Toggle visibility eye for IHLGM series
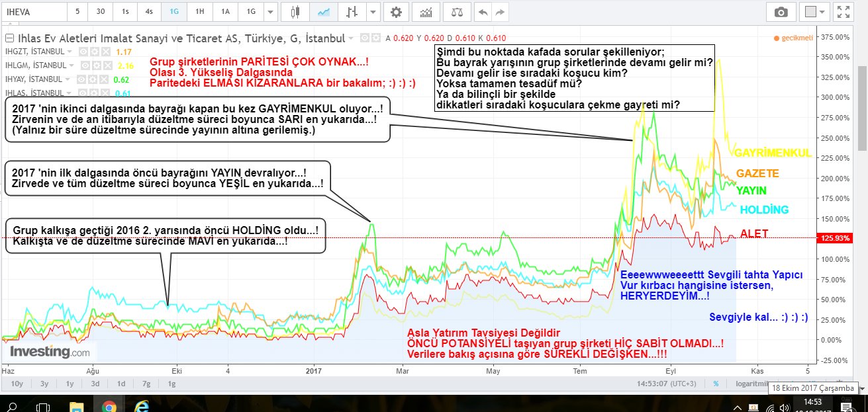This screenshot has height=412, width=868. coord(85,65)
